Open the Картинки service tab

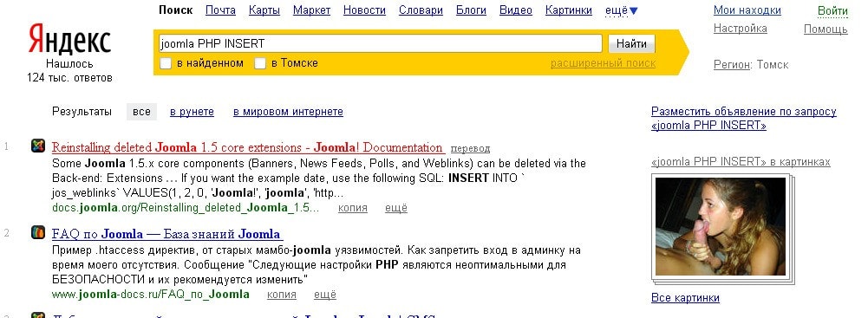coord(569,10)
